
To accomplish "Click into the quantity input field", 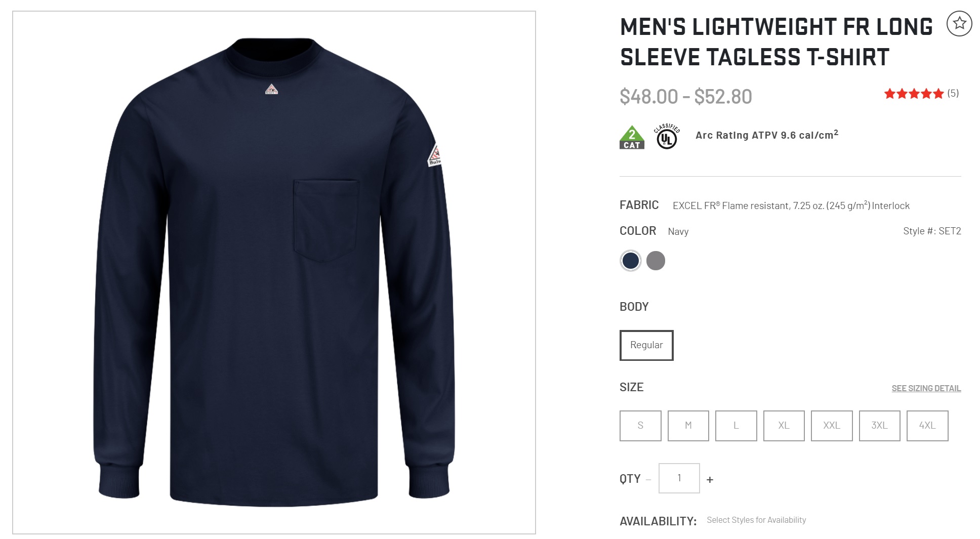I will click(x=679, y=478).
